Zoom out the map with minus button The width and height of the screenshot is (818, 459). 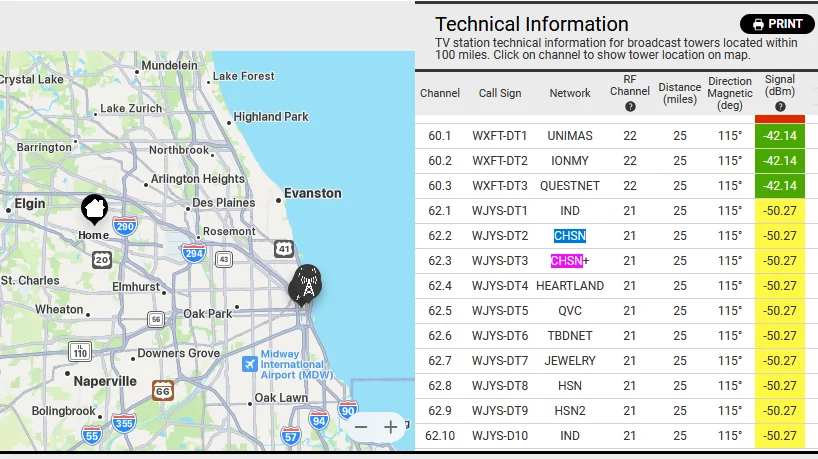pyautogui.click(x=361, y=427)
